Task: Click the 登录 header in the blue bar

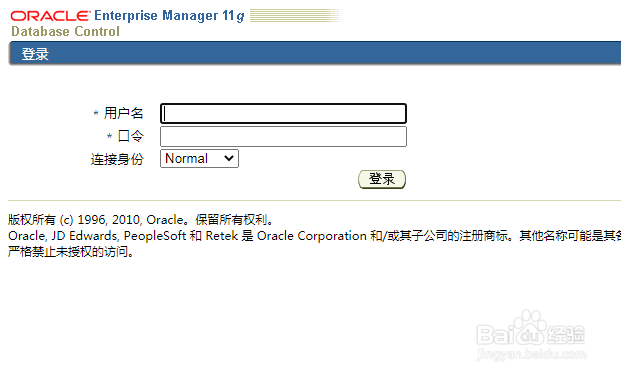Action: pos(35,54)
